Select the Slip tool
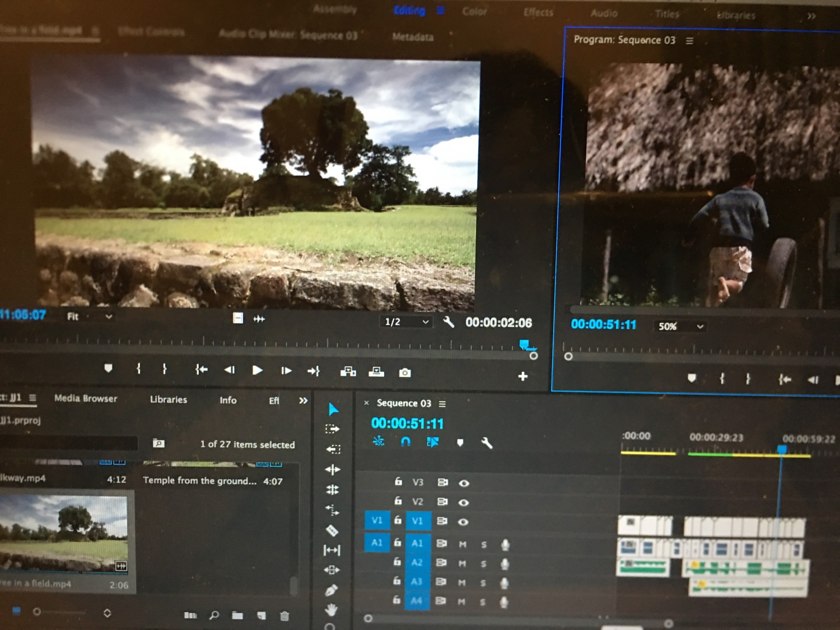 [332, 550]
